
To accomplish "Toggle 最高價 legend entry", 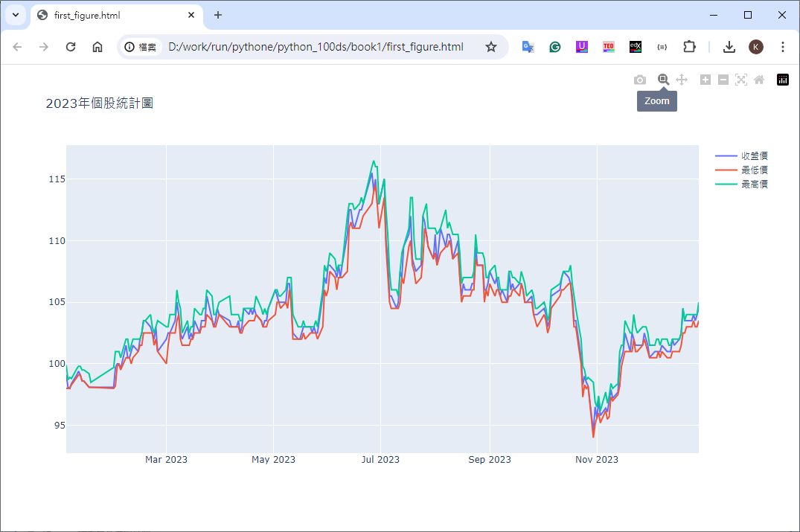I will [x=753, y=185].
